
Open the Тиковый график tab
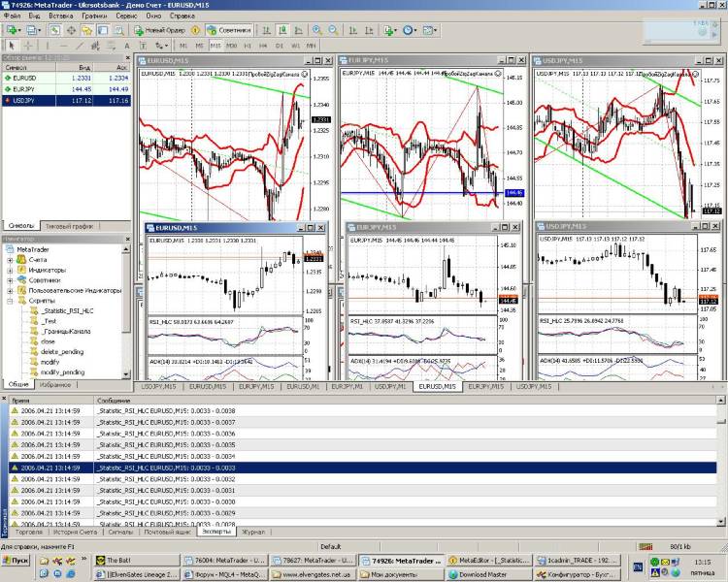click(x=69, y=226)
